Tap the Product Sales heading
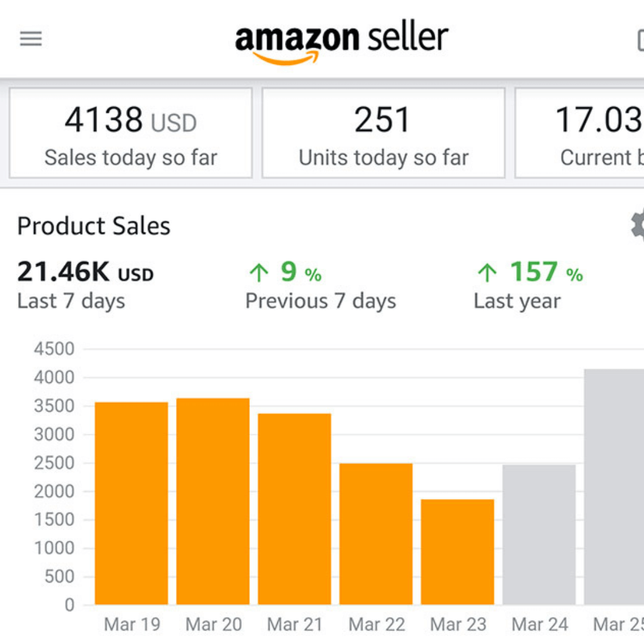Viewport: 644px width, 644px height. point(94,226)
